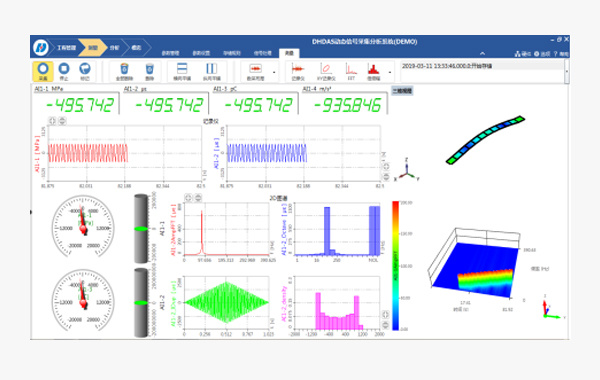This screenshot has width=600, height=380.
Task: Expand dropdown arrow after 倍频程 icon
Action: pyautogui.click(x=390, y=72)
